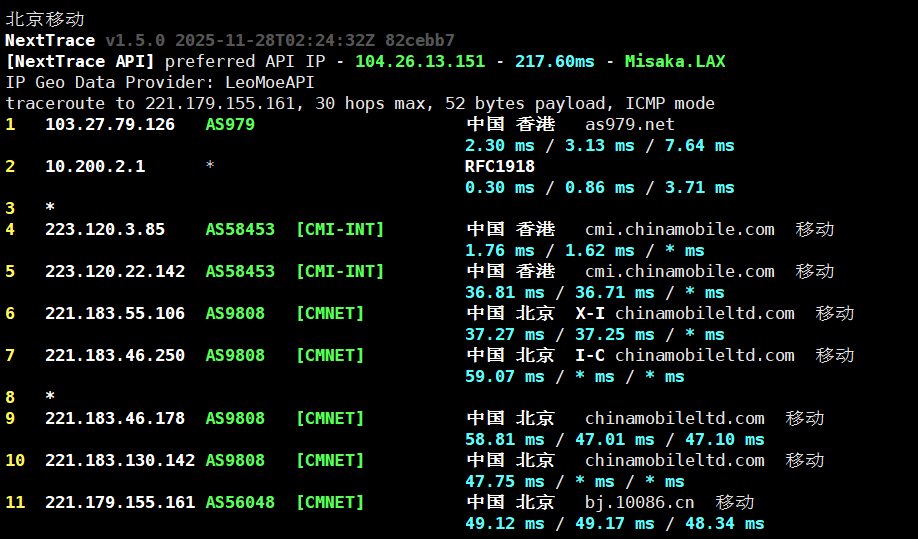Screen dimensions: 918x539
Task: Click the preferred API IP 104.26.13.151
Action: point(420,61)
